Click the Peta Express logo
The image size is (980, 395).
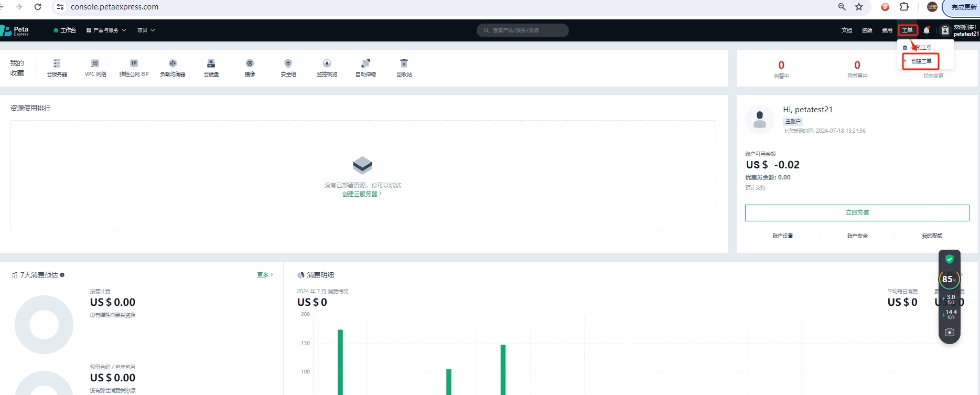click(15, 30)
